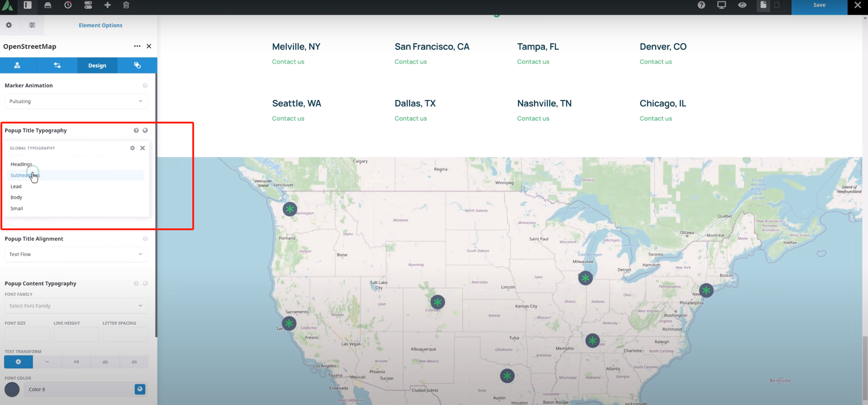The width and height of the screenshot is (868, 405).
Task: Toggle global typography globe for Popup Title
Action: click(145, 130)
